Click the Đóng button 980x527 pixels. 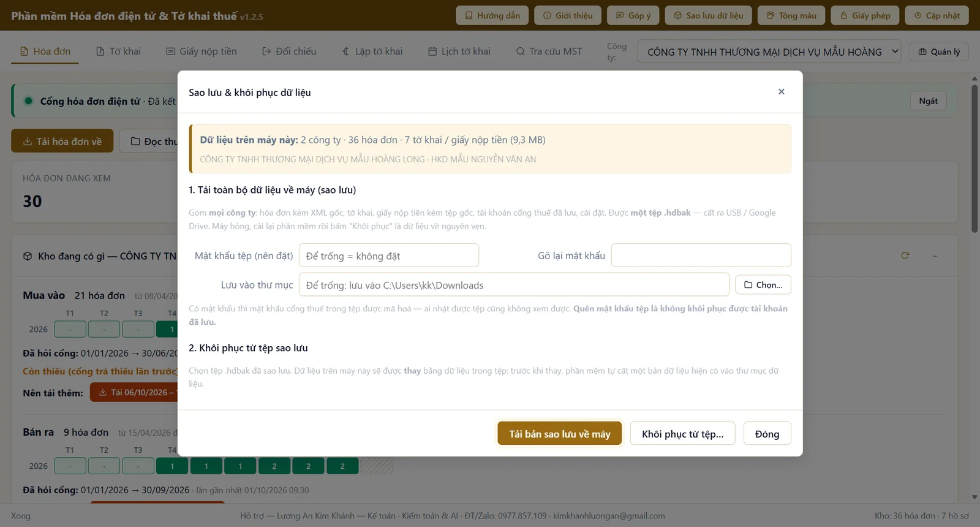767,434
